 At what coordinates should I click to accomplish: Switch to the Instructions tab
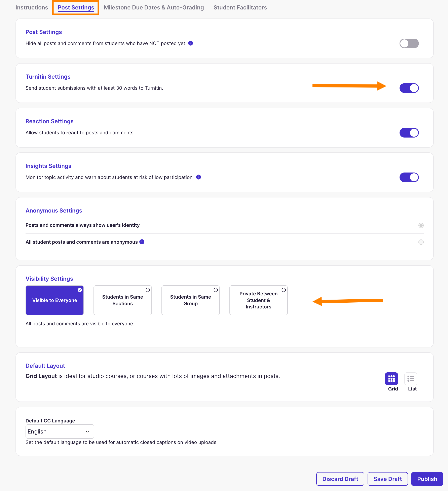click(x=32, y=8)
